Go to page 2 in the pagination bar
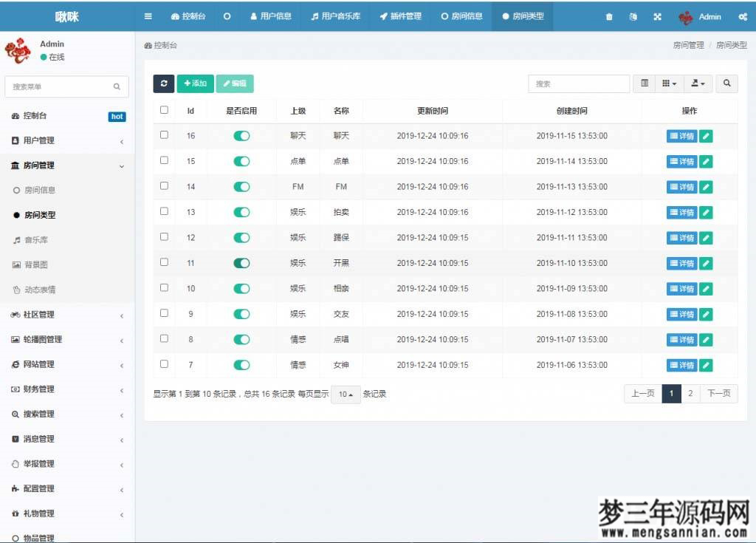This screenshot has height=543, width=756. [x=690, y=394]
